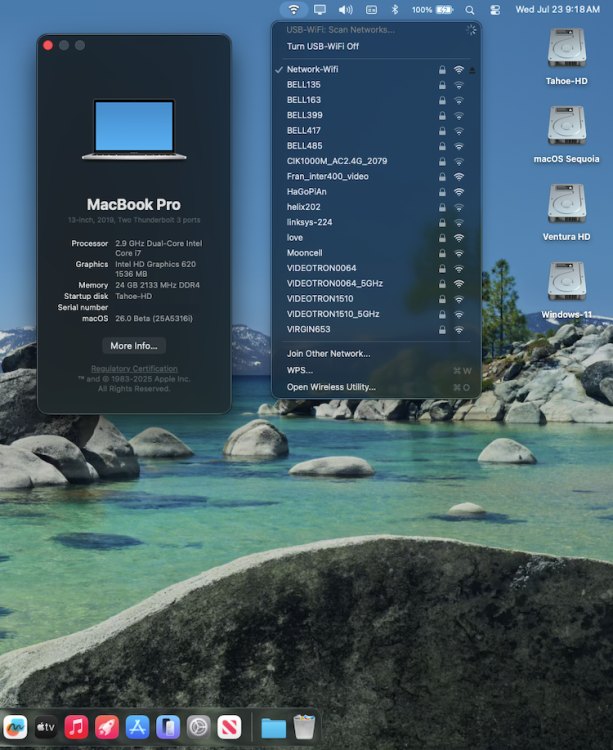
Task: Click the macOS 26.0 Beta version text
Action: pyautogui.click(x=154, y=319)
